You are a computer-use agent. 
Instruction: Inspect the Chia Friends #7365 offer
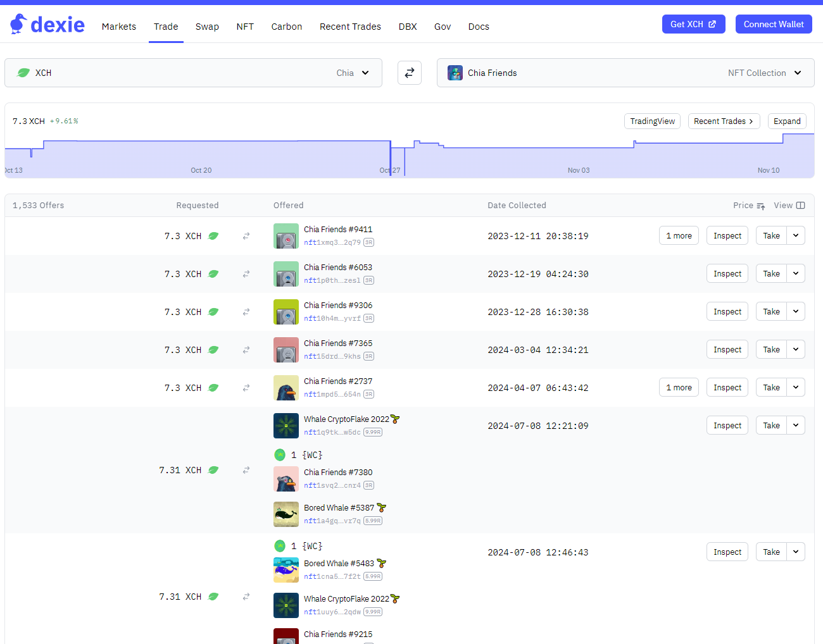727,349
